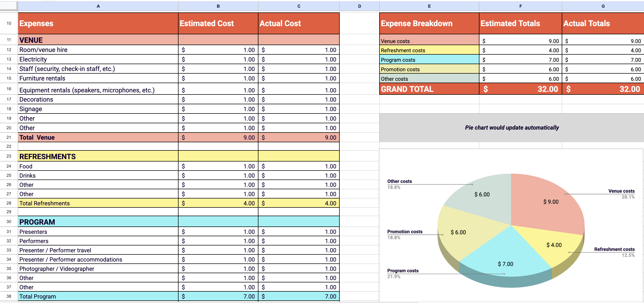Select the Grand Total actual 32.00 cell

pyautogui.click(x=603, y=89)
